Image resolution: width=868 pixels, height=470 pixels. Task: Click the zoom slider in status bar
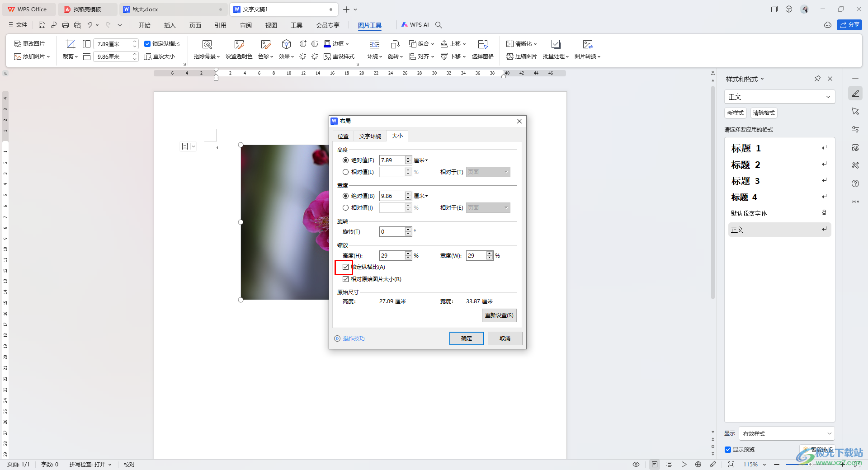(809, 465)
